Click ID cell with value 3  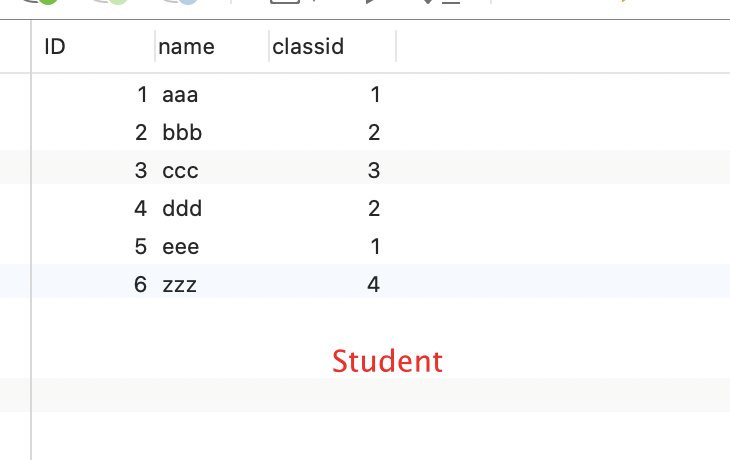click(141, 170)
